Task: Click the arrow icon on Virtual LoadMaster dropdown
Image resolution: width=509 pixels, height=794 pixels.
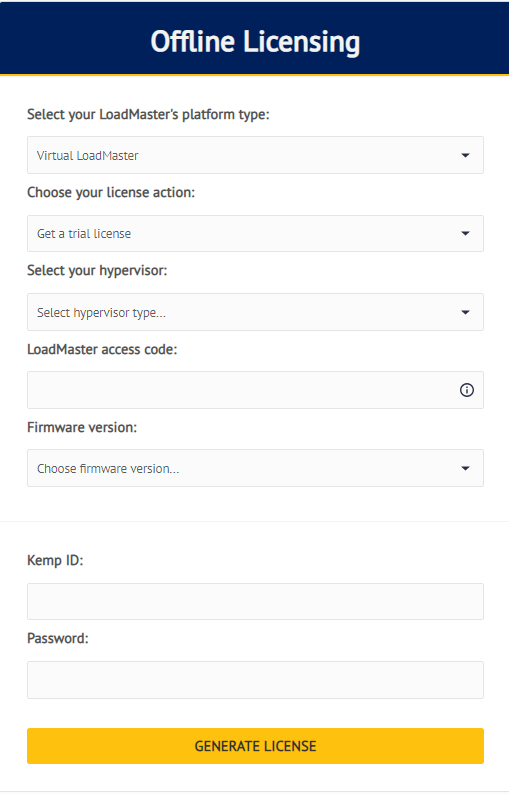Action: tap(465, 155)
